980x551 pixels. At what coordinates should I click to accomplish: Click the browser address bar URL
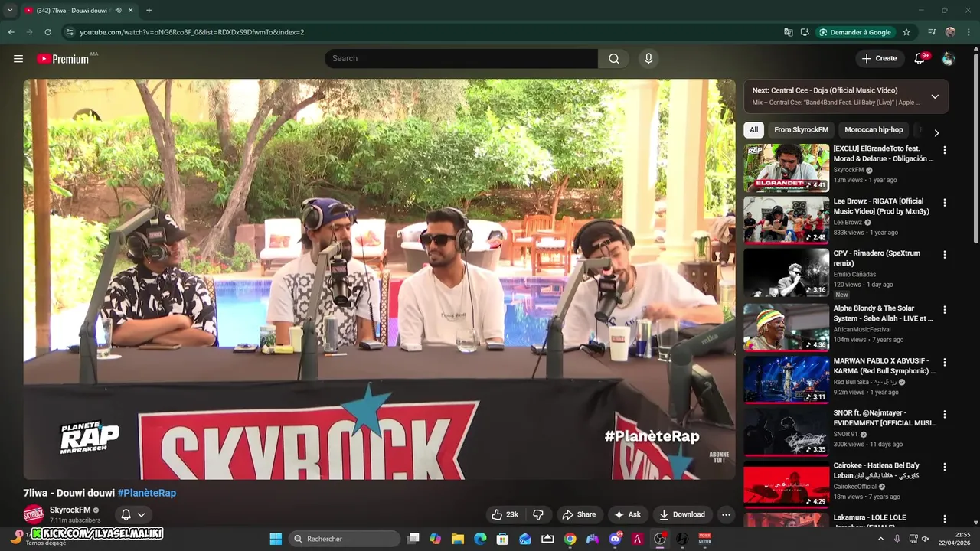pyautogui.click(x=191, y=32)
